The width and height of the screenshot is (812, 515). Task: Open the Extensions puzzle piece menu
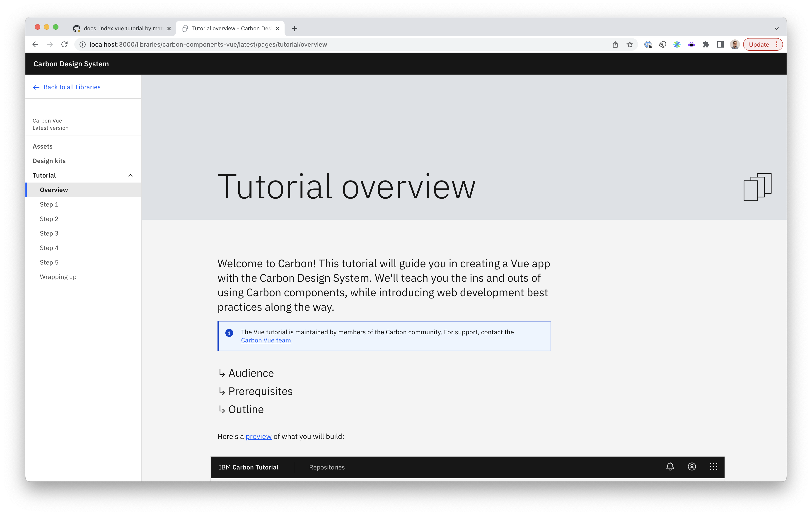[706, 44]
